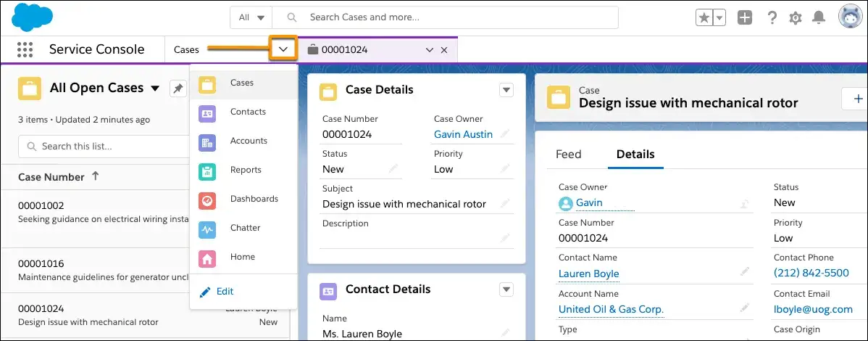Click the Favorites star icon
Image resolution: width=868 pixels, height=341 pixels.
coord(704,17)
